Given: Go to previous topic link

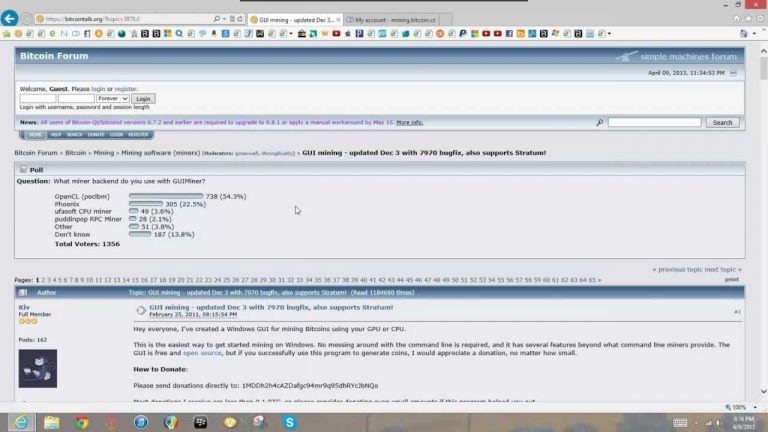Looking at the screenshot, I should 678,270.
